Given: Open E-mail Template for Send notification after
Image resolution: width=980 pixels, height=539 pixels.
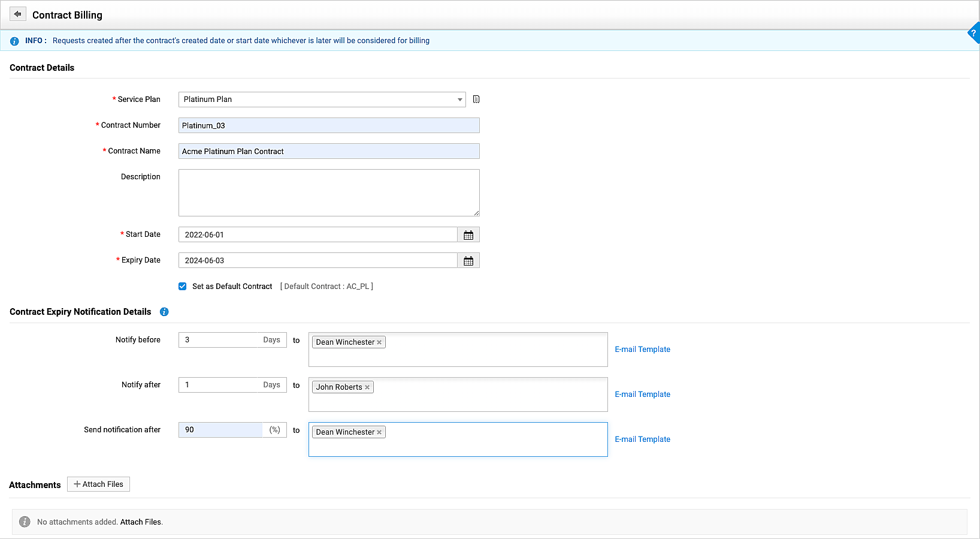Looking at the screenshot, I should 642,439.
